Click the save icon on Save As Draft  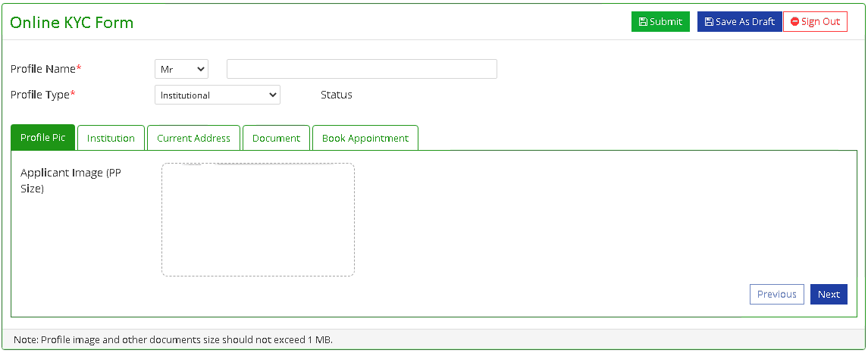[x=709, y=21]
